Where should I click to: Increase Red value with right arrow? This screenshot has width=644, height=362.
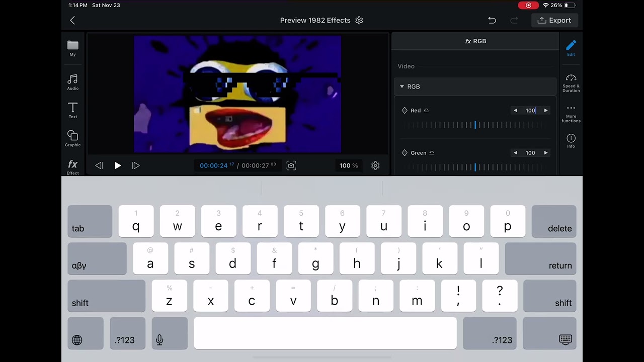pos(545,111)
